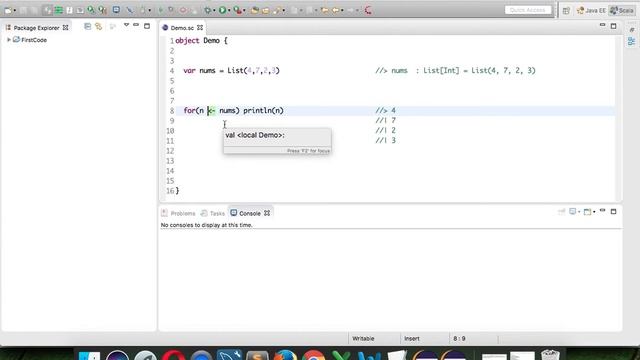Minimize the Package Explorer view
The width and height of the screenshot is (640, 360).
136,25
